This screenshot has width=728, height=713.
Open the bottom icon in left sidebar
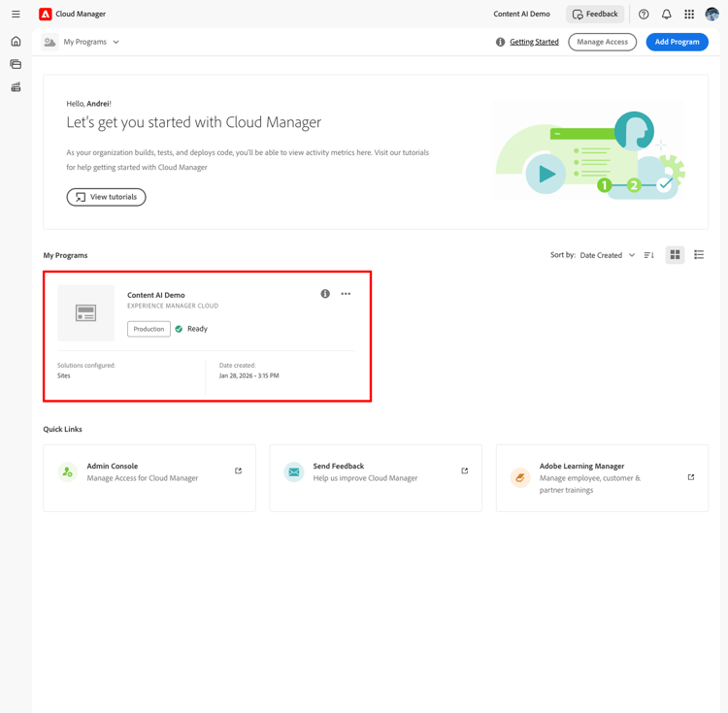click(x=16, y=86)
